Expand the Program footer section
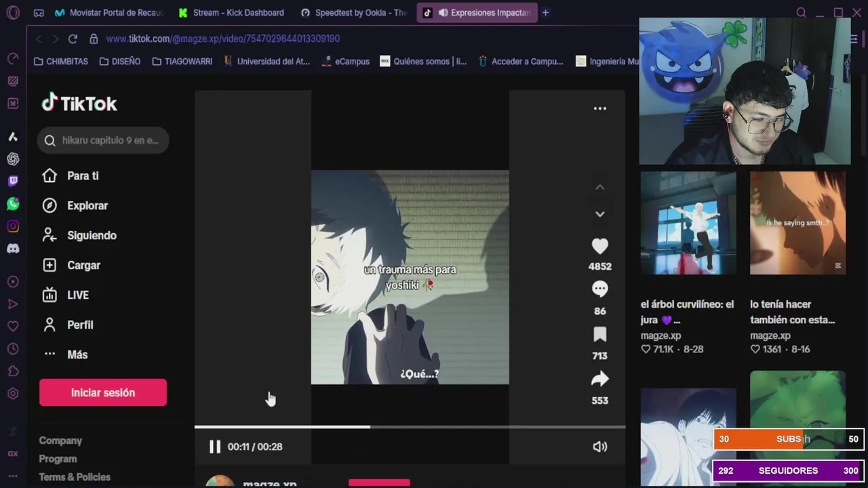Screen dimensions: 868x488 [x=58, y=459]
